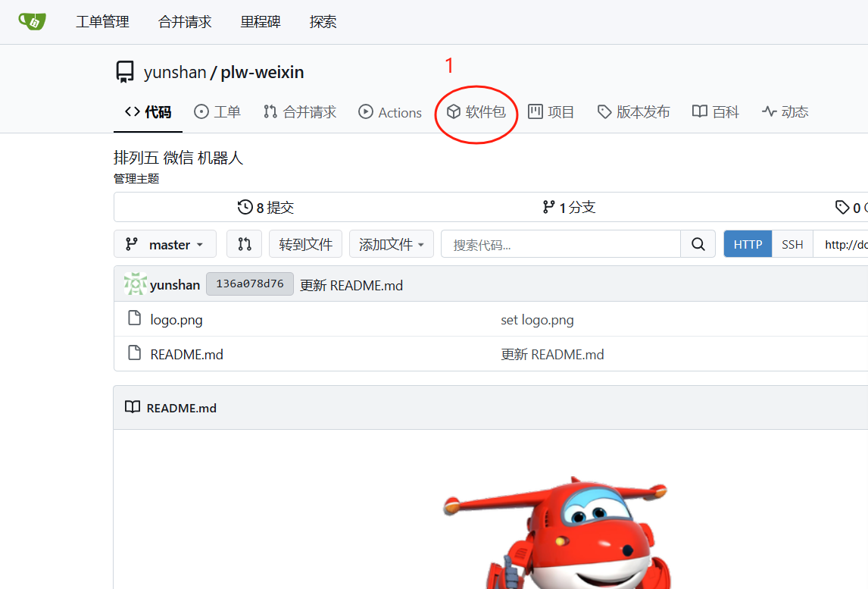Open the 百科 wiki tab
Image resolution: width=868 pixels, height=589 pixels.
tap(715, 112)
